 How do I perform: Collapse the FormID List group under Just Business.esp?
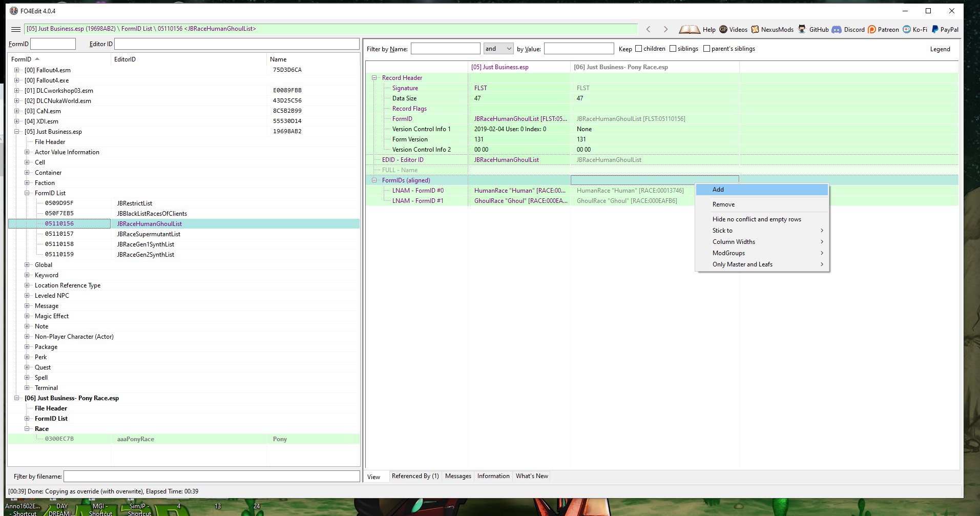27,193
